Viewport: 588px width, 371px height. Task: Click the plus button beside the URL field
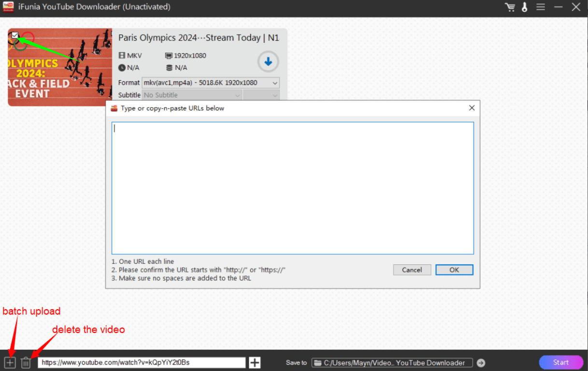tap(254, 363)
